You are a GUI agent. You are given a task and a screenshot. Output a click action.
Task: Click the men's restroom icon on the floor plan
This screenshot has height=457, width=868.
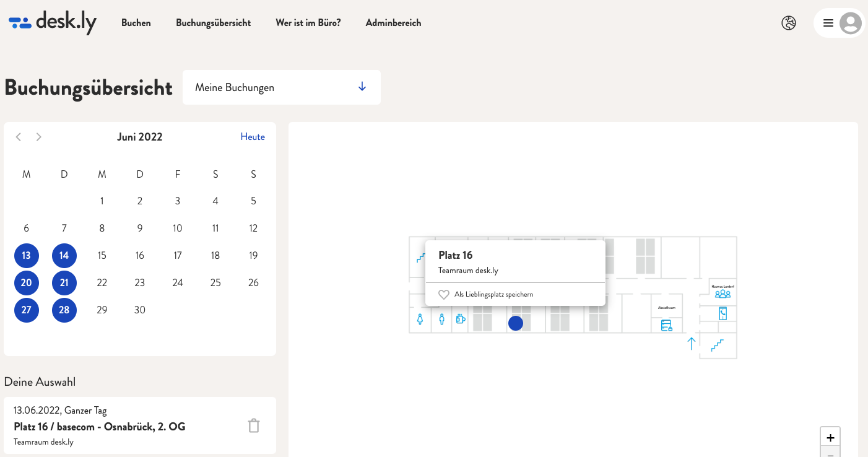click(441, 320)
